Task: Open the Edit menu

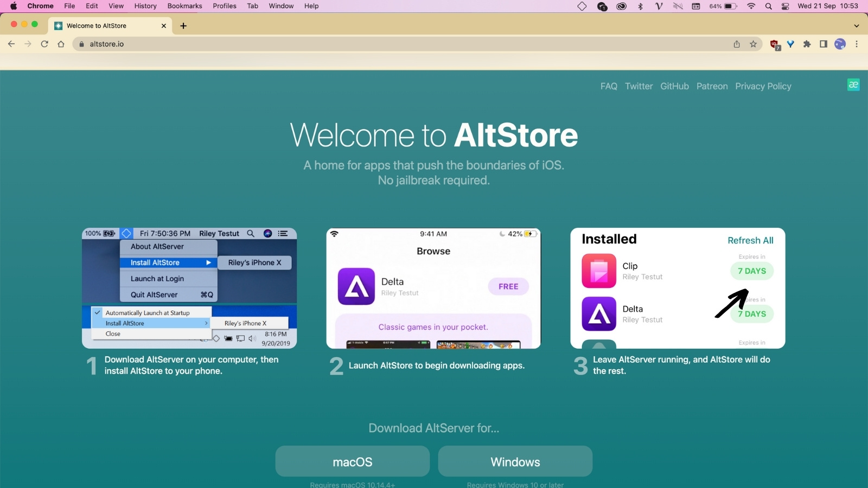Action: [x=92, y=6]
